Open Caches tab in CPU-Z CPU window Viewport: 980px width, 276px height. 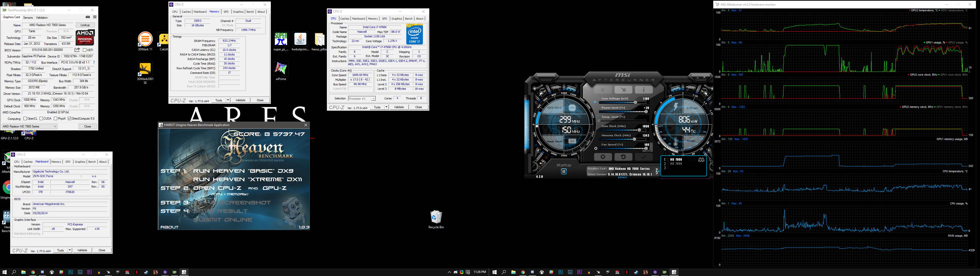pyautogui.click(x=345, y=19)
